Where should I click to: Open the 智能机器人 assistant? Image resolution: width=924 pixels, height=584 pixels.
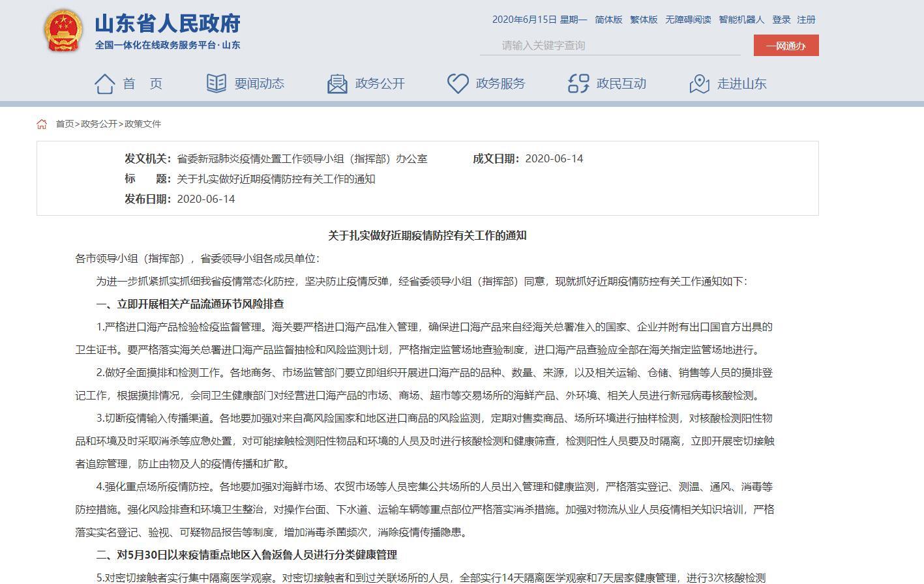coord(741,20)
